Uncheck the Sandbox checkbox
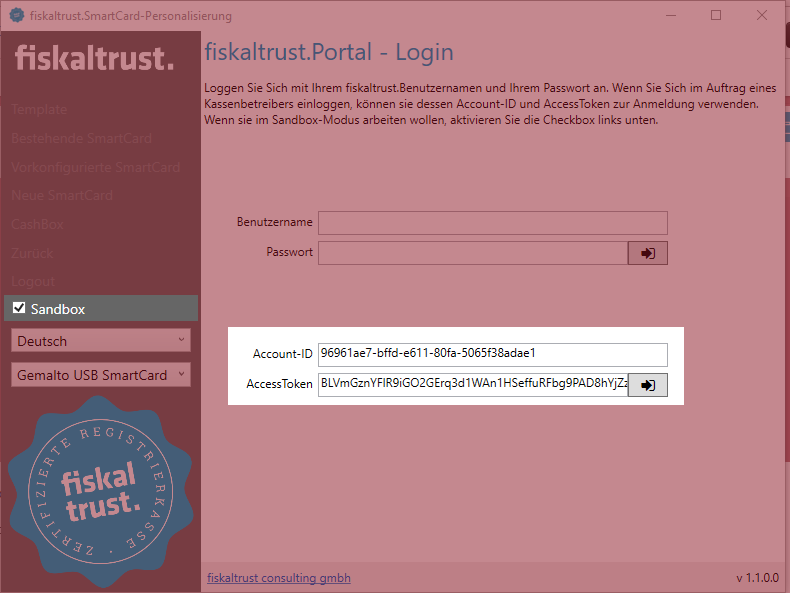Image resolution: width=790 pixels, height=593 pixels. (19, 308)
